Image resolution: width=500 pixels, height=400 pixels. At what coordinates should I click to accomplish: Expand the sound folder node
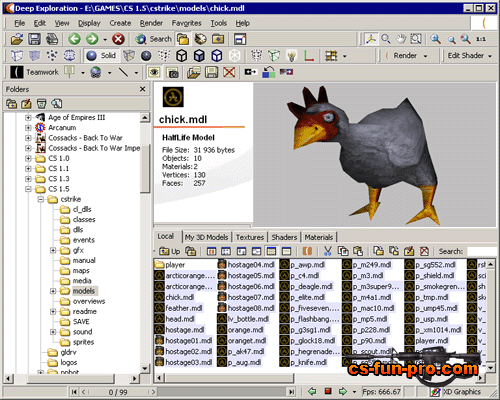[53, 332]
